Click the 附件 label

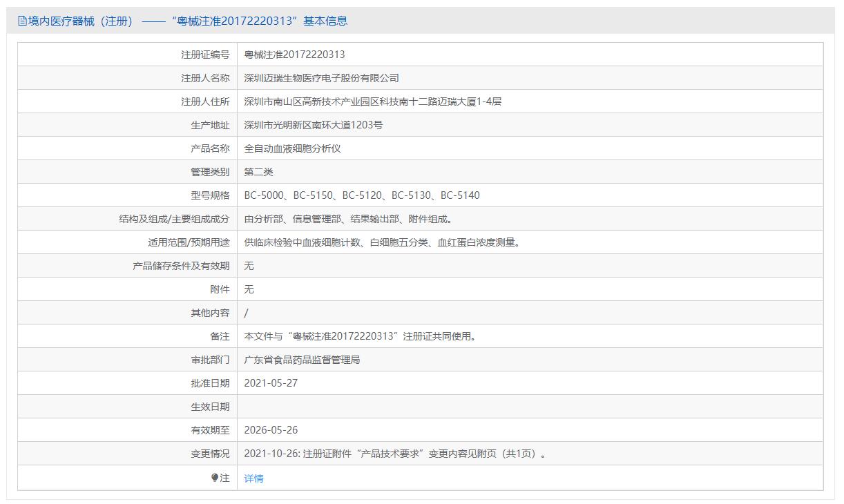pyautogui.click(x=220, y=289)
